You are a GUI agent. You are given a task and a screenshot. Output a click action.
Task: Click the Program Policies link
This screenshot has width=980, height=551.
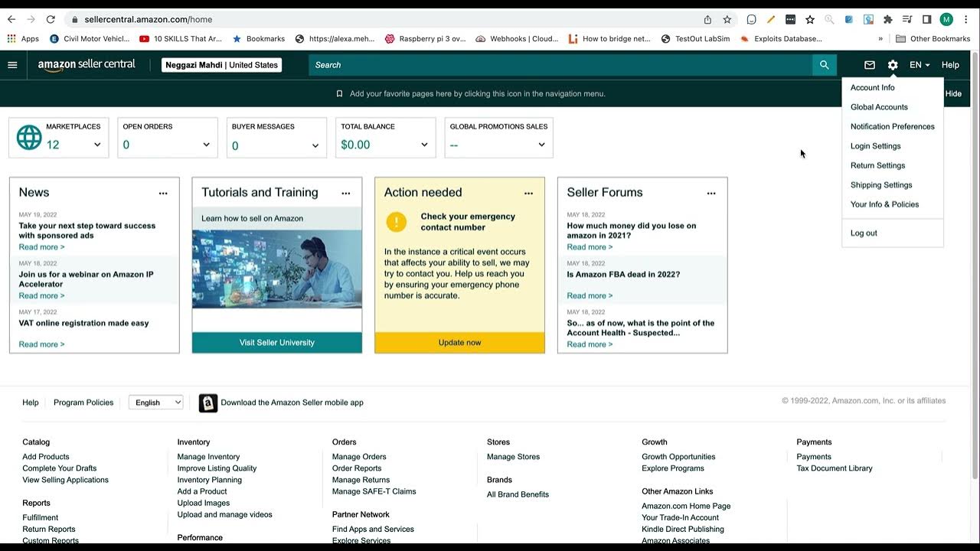(x=83, y=403)
